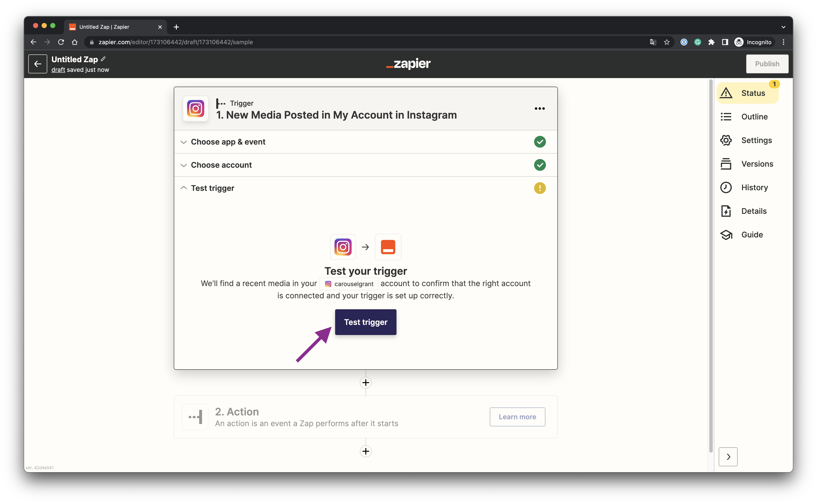Click the History clock icon

[726, 188]
